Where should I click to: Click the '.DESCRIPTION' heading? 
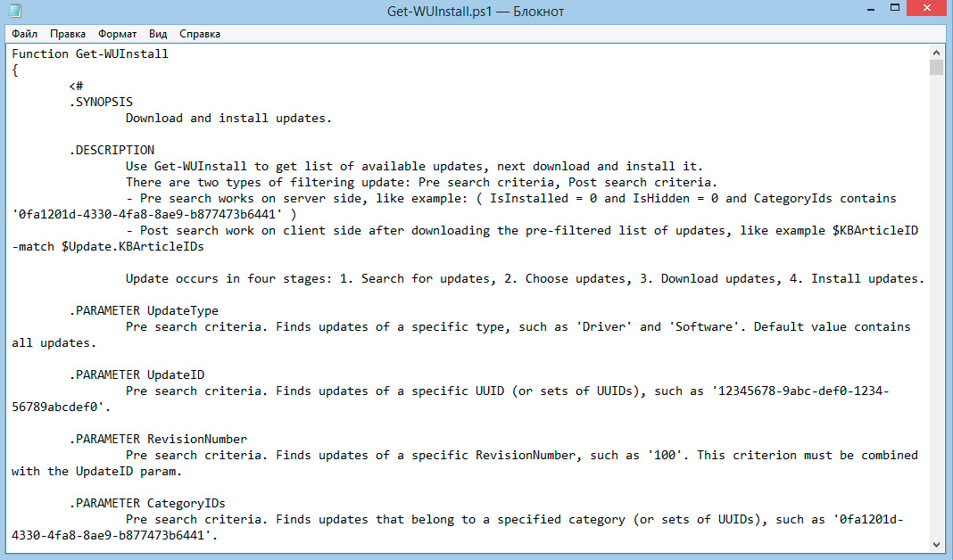112,150
